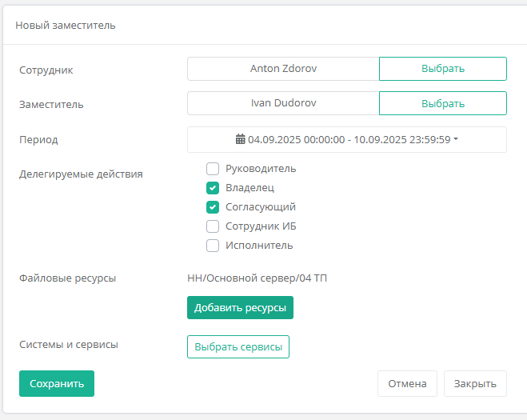Check the Исполнитель checkbox
Screen dimensions: 527x420
tap(213, 246)
